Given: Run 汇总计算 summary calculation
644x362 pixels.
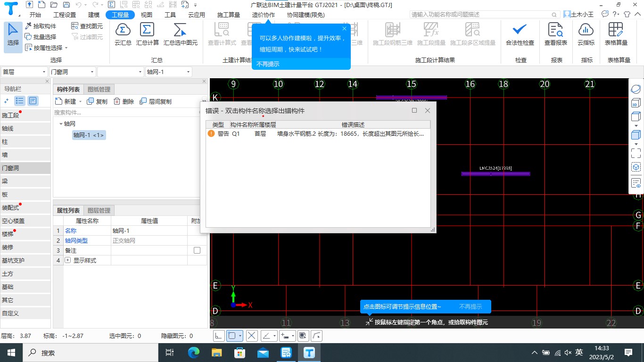Looking at the screenshot, I should point(148,34).
